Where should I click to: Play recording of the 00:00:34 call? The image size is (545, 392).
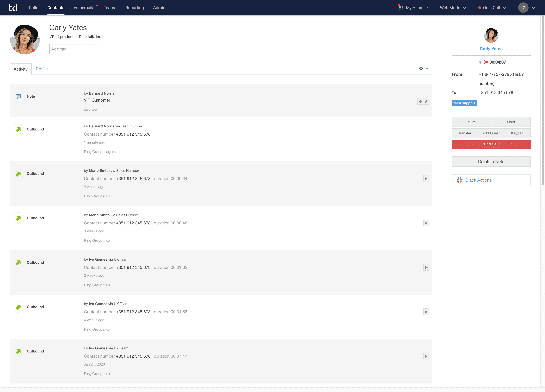coord(426,179)
